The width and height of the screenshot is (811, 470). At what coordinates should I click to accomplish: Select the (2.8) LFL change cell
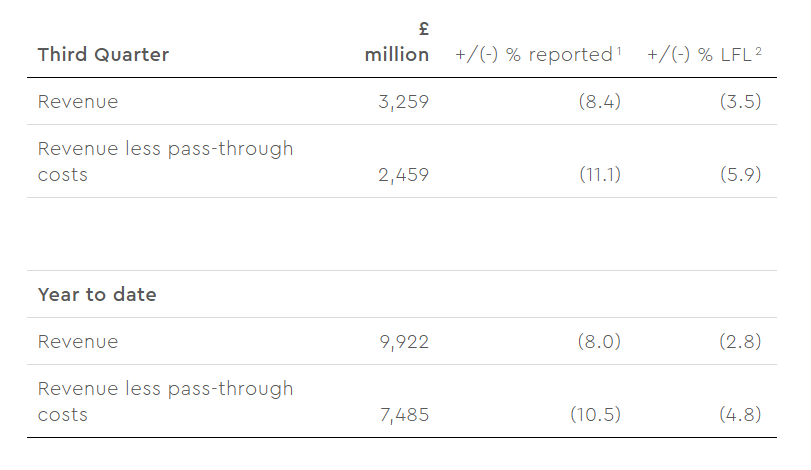tap(740, 342)
